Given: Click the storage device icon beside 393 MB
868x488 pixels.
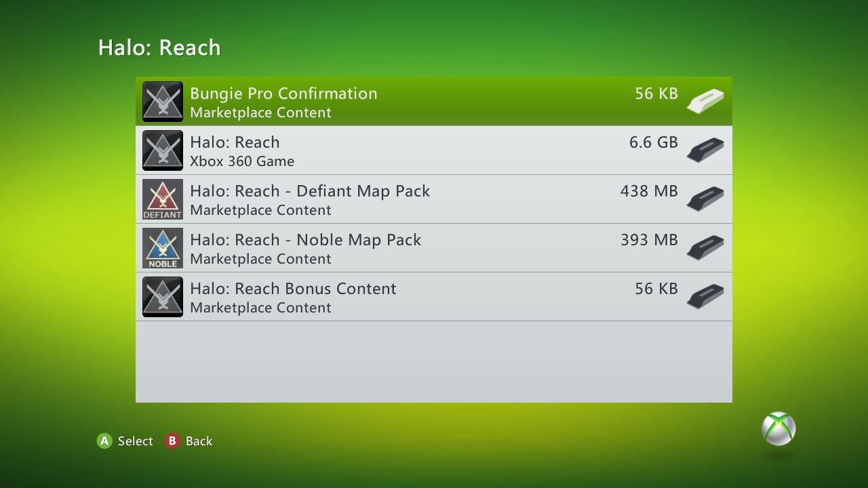Looking at the screenshot, I should click(705, 248).
